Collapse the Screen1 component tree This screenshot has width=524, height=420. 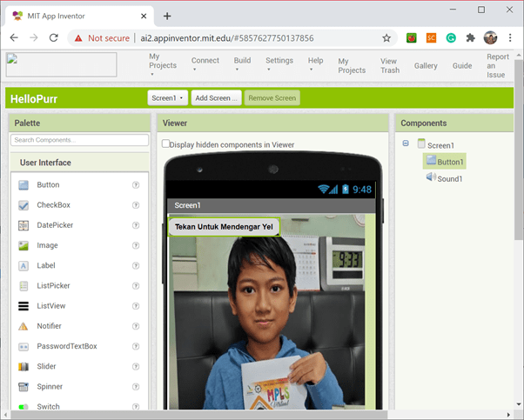pos(406,144)
